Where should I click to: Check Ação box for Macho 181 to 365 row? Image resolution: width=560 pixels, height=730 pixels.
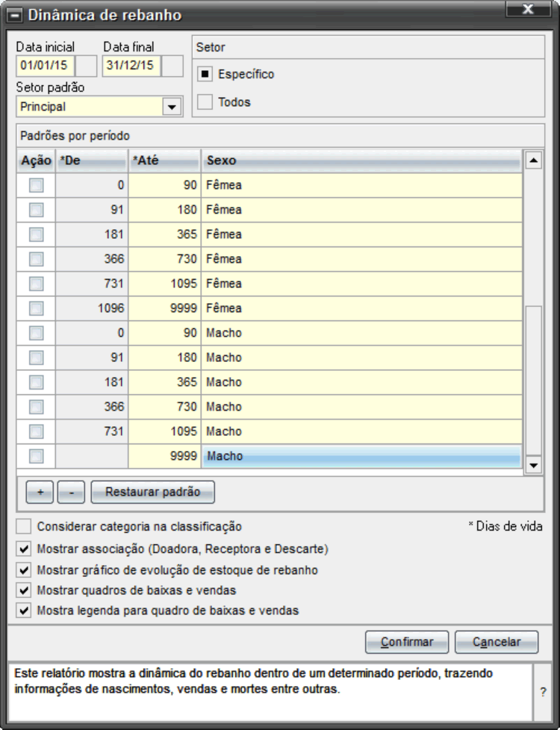(x=37, y=383)
